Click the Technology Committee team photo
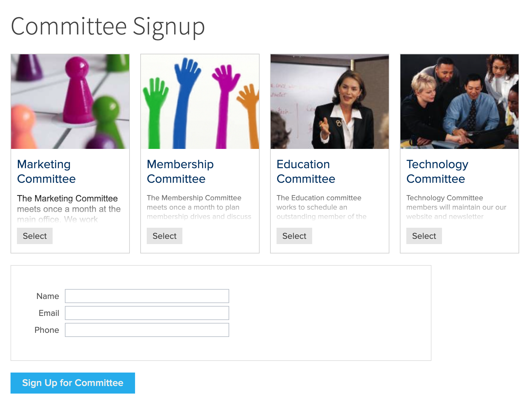Image resolution: width=532 pixels, height=407 pixels. (x=460, y=102)
